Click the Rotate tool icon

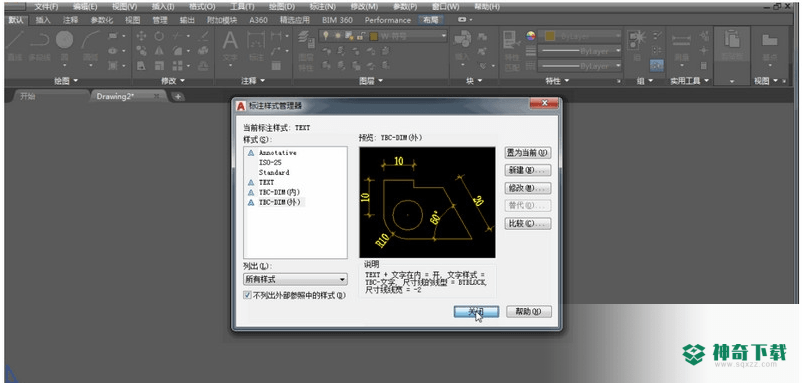point(159,36)
